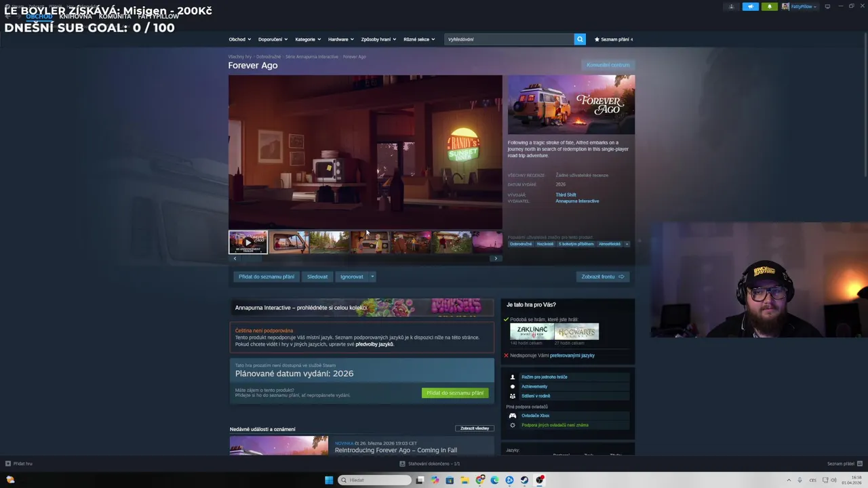
Task: Expand the Různé sekce dropdown
Action: point(419,39)
